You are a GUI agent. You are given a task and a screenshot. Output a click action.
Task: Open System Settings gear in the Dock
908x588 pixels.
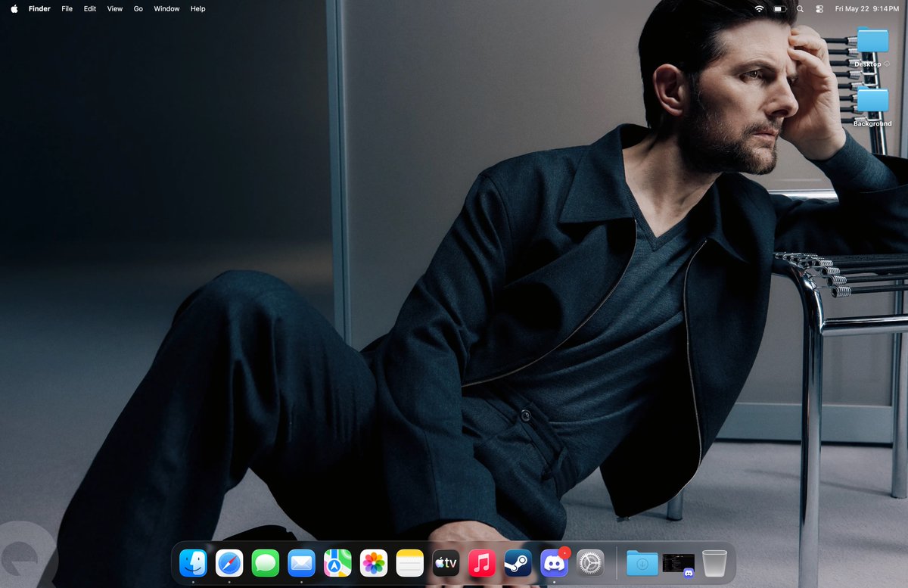click(x=590, y=563)
